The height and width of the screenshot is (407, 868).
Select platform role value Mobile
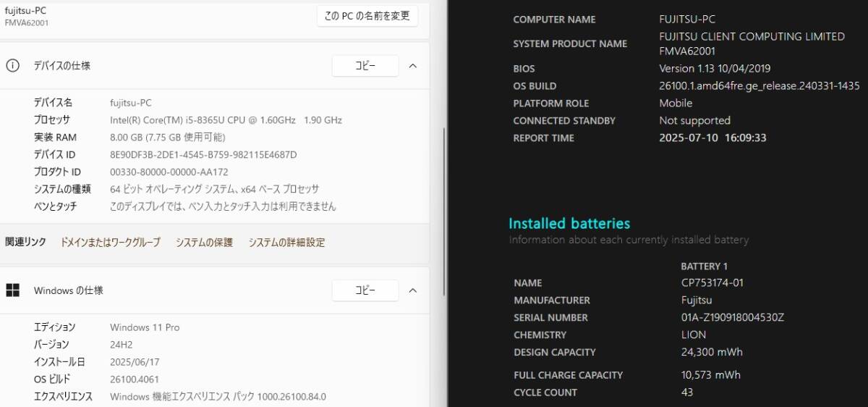pyautogui.click(x=676, y=104)
